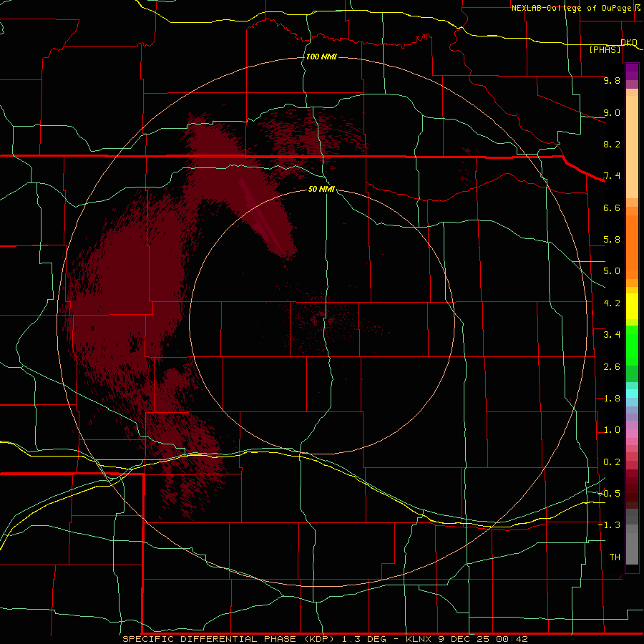Image resolution: width=644 pixels, height=644 pixels.
Task: Click the KLNX 9 DEC 25 00:42 timestamp
Action: 467,639
